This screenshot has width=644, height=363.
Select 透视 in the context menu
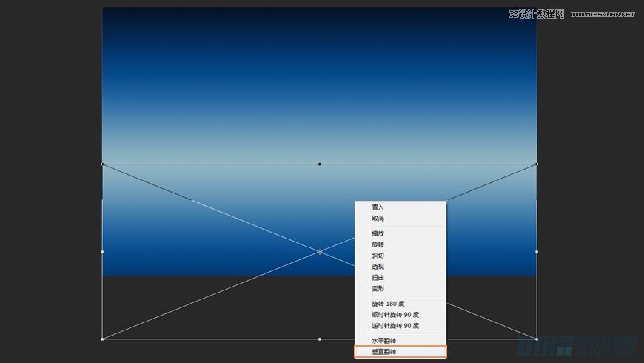pos(378,267)
